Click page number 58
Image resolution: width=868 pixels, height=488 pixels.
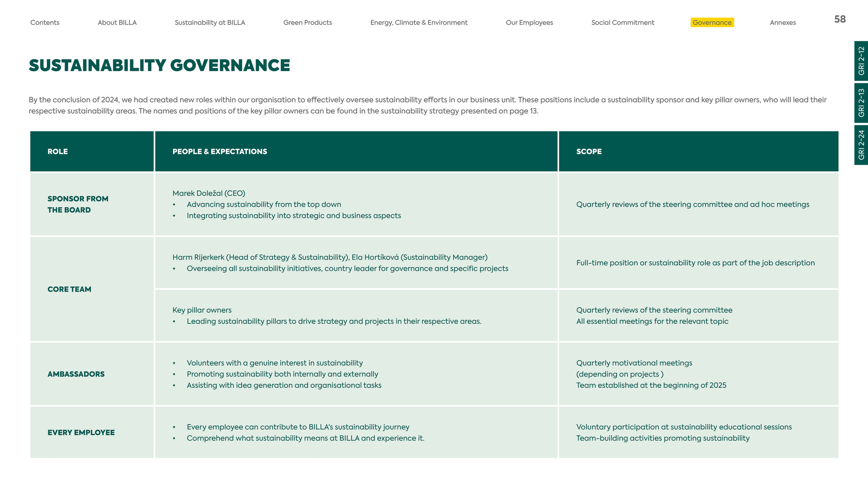(x=840, y=19)
